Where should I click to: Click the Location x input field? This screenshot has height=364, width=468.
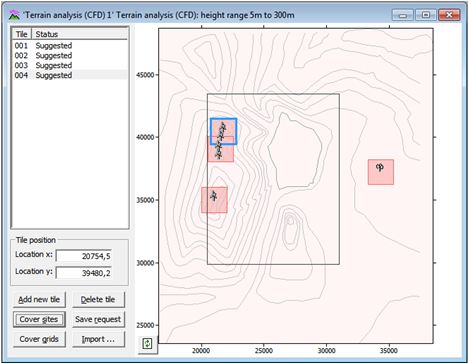coord(84,256)
